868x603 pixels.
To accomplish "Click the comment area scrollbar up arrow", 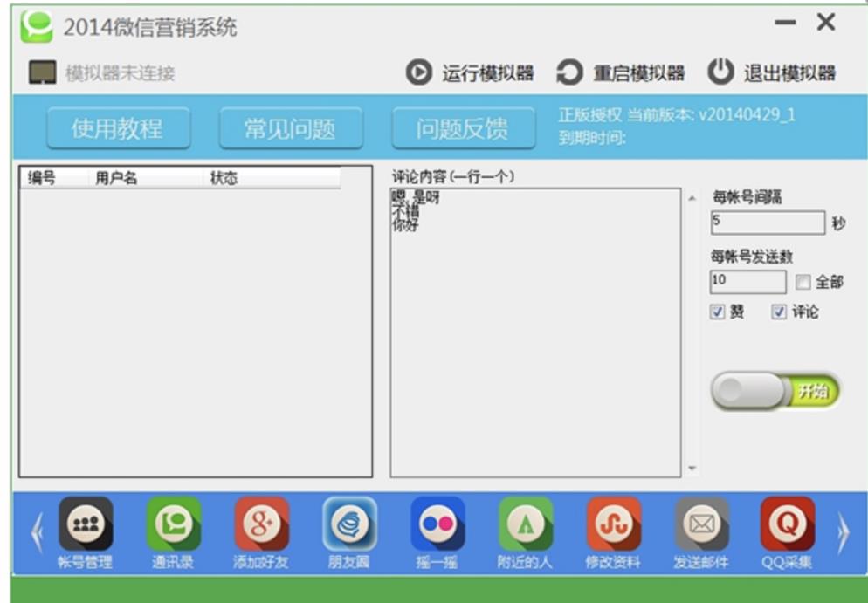I will tap(692, 198).
